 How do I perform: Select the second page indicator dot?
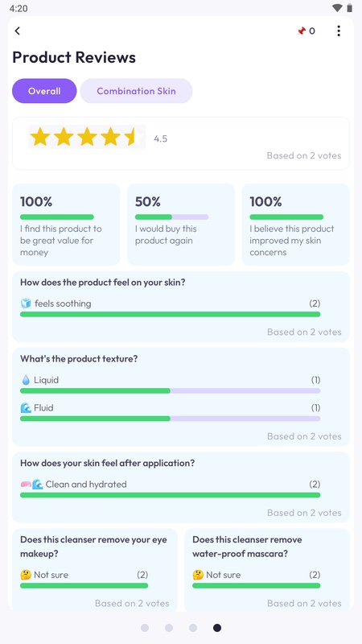point(169,628)
